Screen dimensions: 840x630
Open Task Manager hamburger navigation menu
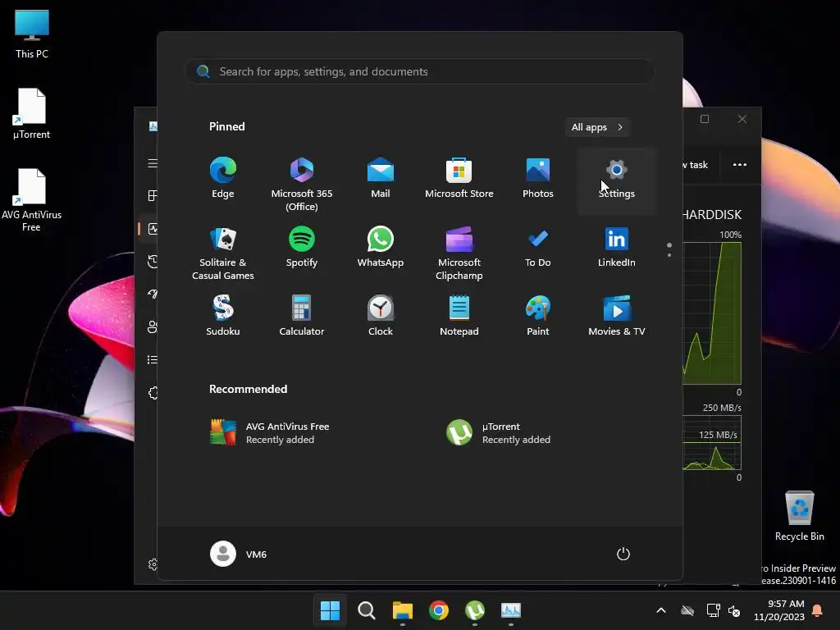(x=153, y=163)
